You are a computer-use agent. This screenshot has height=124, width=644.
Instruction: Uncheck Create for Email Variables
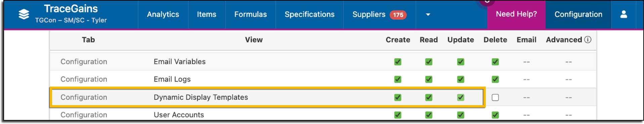click(398, 62)
